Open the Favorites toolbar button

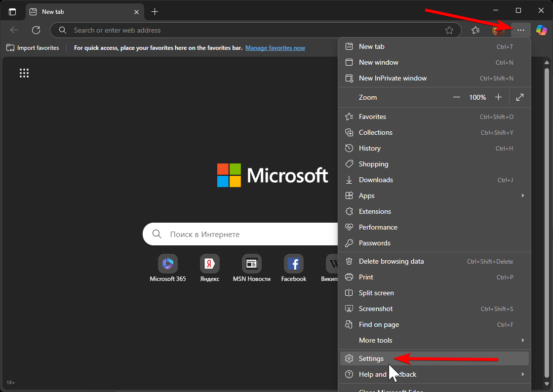(475, 30)
